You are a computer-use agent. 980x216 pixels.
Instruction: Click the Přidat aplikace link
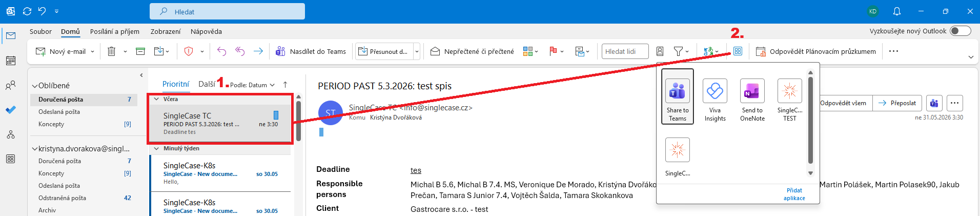[x=794, y=194]
